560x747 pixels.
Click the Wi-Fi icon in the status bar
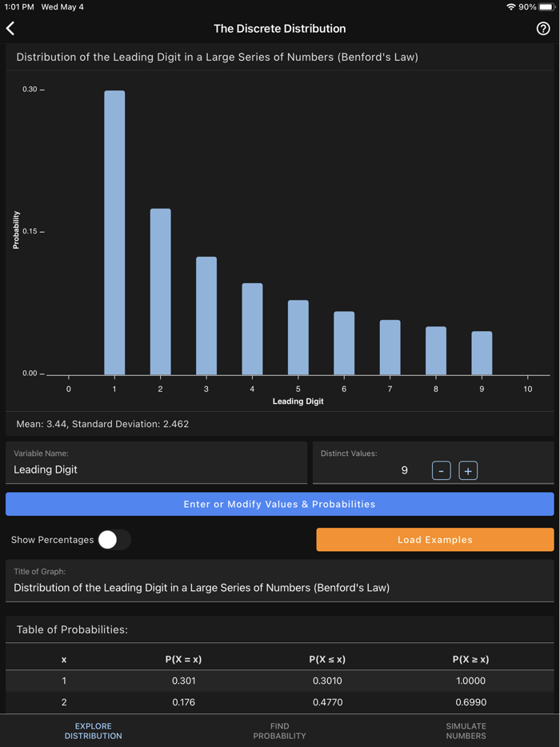[510, 6]
